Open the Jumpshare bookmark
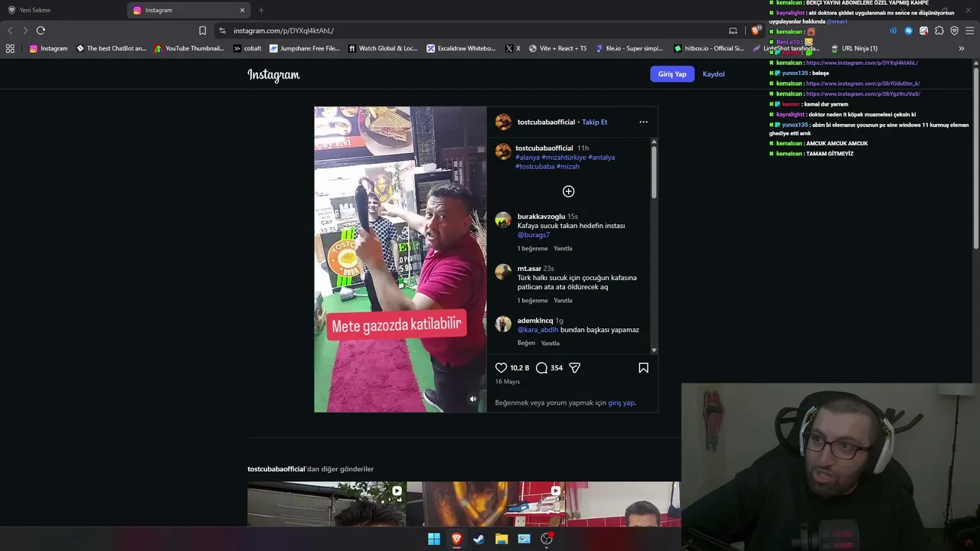This screenshot has width=980, height=551. coord(305,48)
